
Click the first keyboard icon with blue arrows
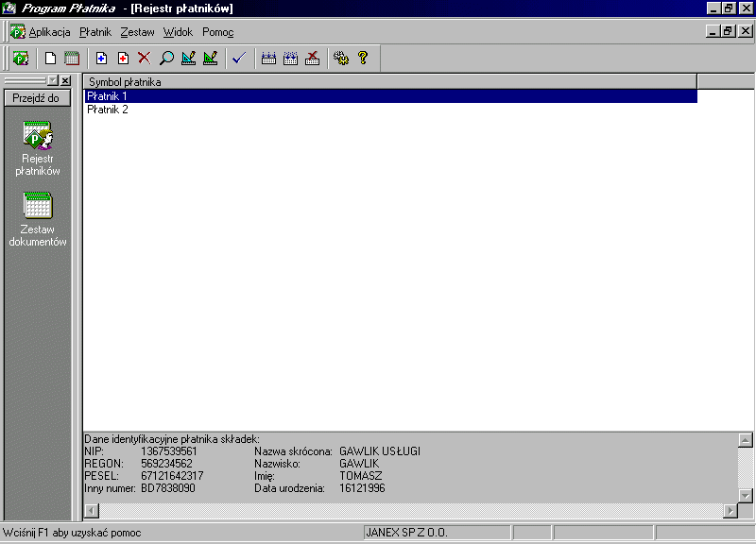(x=268, y=59)
